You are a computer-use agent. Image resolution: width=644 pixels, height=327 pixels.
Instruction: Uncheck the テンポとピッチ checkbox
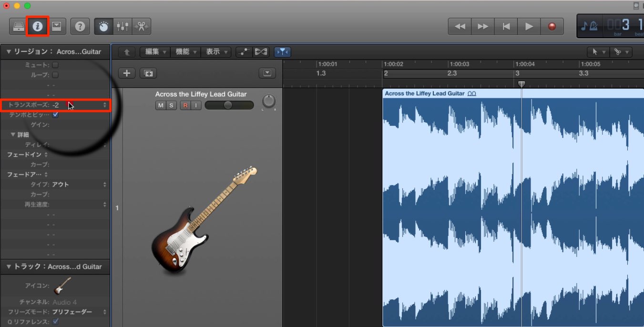coord(55,115)
